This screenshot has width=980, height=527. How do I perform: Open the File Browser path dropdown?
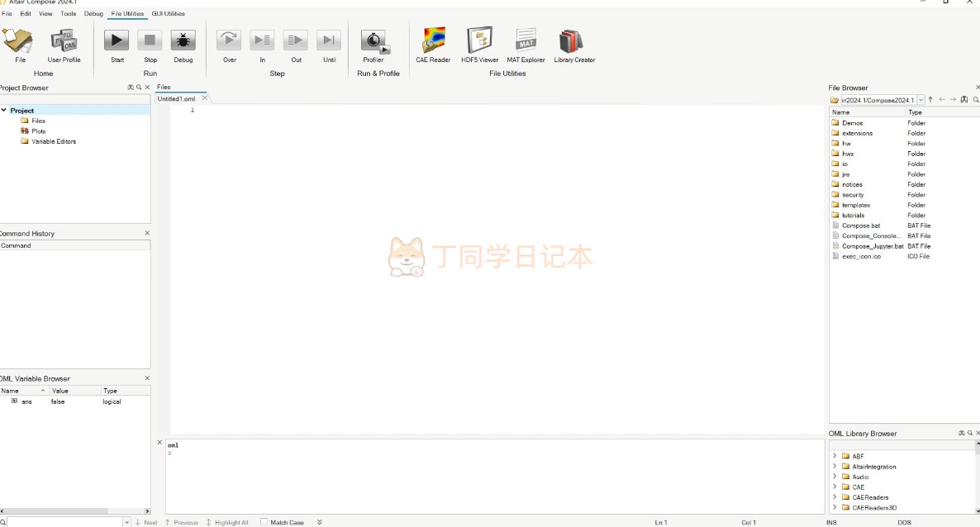click(921, 100)
